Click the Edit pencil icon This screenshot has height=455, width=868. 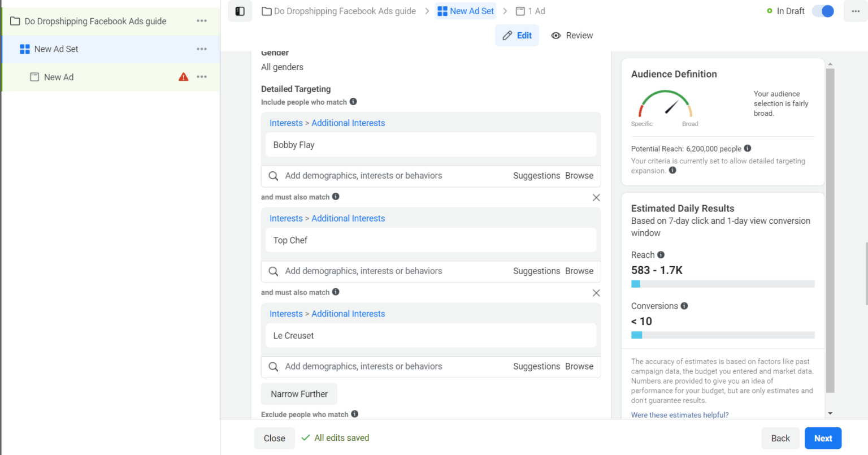(x=507, y=35)
